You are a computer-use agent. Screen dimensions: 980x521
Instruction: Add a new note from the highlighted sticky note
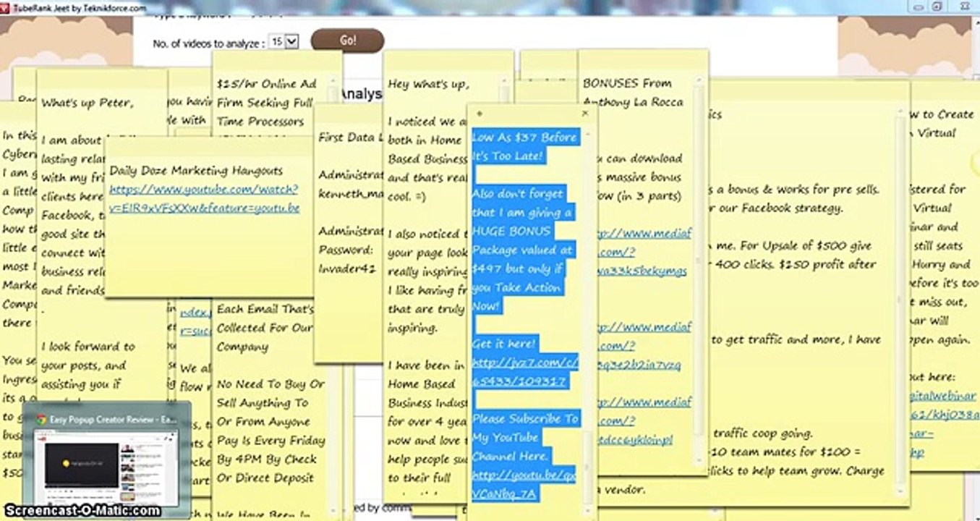480,114
